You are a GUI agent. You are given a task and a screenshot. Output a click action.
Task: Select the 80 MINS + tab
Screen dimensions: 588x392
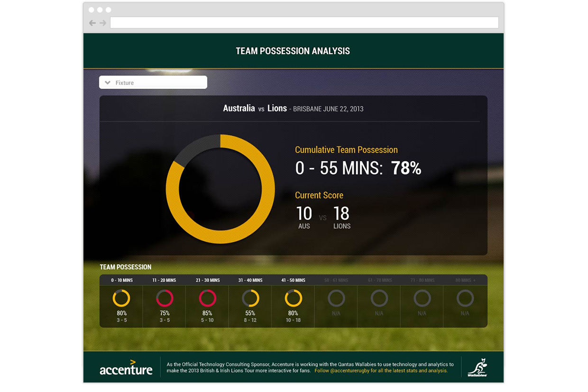point(465,280)
